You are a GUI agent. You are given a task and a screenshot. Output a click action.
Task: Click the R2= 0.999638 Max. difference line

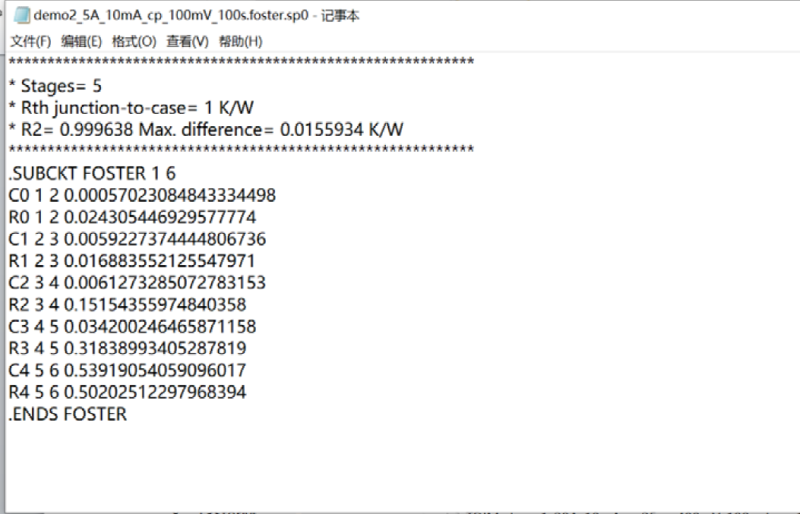(x=206, y=130)
